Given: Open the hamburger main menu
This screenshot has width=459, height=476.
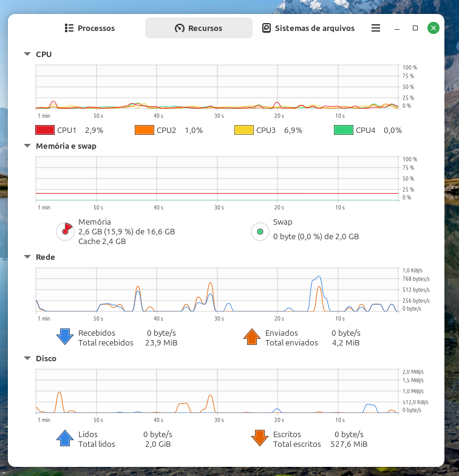Looking at the screenshot, I should tap(376, 28).
